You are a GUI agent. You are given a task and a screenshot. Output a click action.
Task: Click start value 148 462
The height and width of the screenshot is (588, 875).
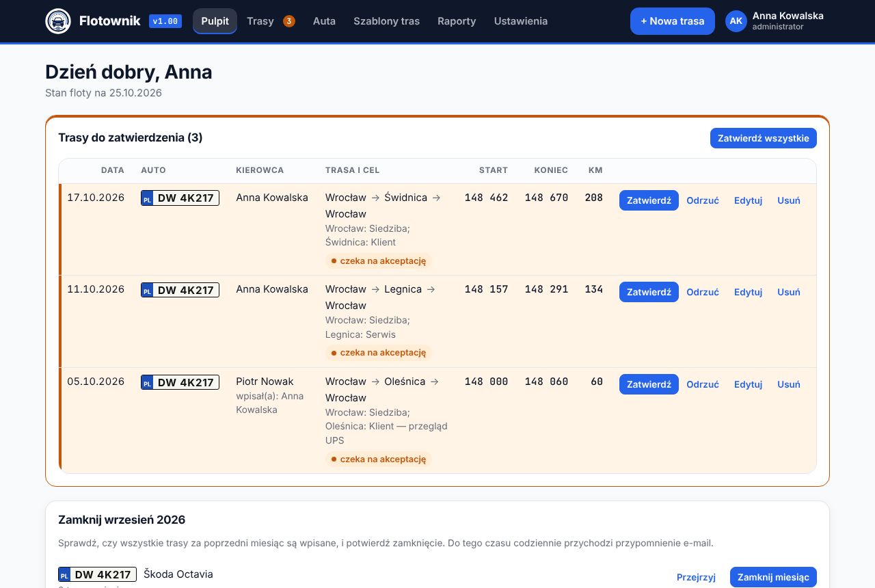pyautogui.click(x=486, y=198)
